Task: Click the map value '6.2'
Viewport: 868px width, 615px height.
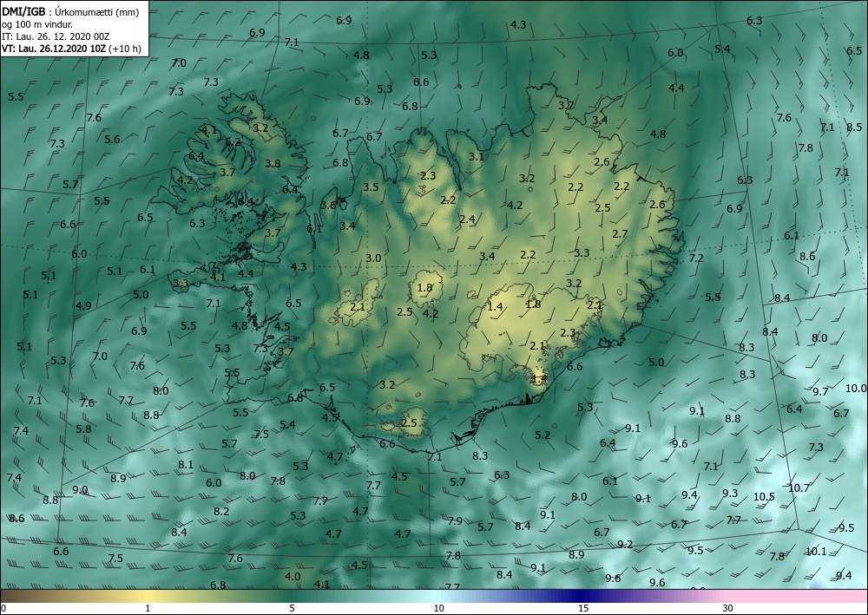Action: click(233, 141)
